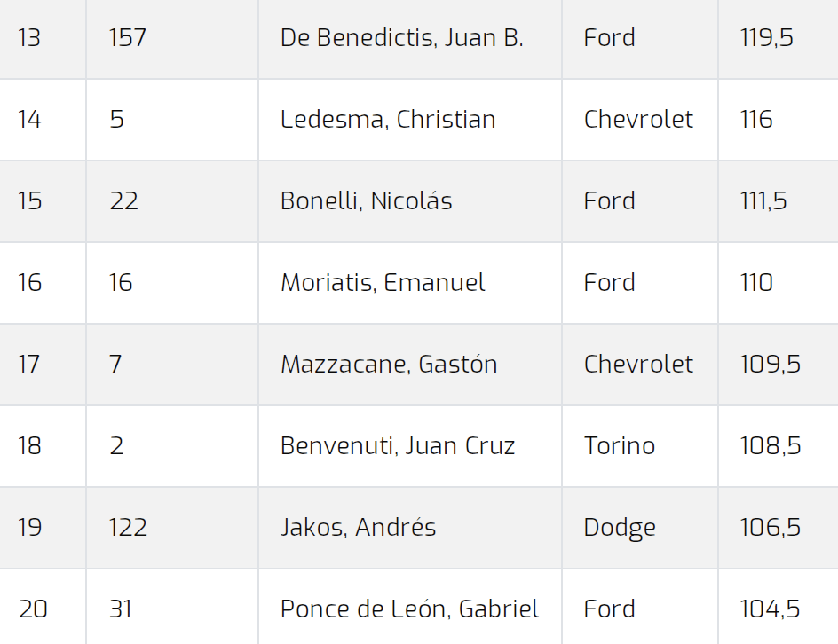Viewport: 838px width, 644px height.
Task: Select the Bonelli, Nicolás cell
Action: pos(366,200)
